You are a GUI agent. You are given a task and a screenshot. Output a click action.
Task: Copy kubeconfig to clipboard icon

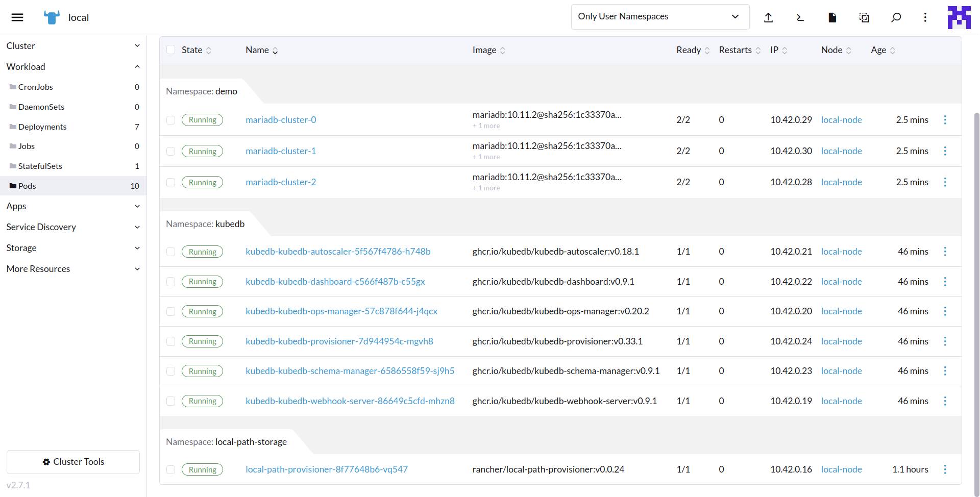tap(864, 17)
